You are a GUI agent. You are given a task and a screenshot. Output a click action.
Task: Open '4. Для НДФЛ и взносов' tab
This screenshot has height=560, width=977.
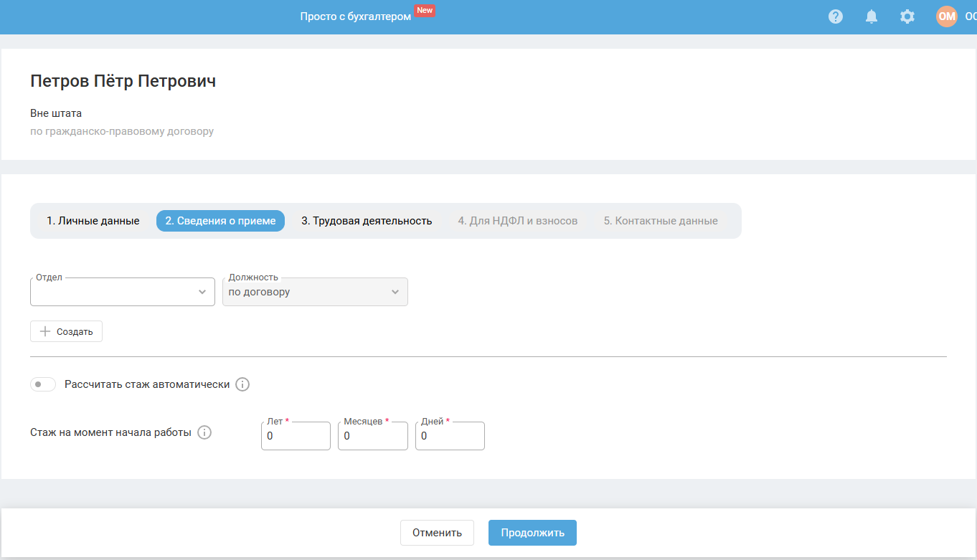click(518, 221)
